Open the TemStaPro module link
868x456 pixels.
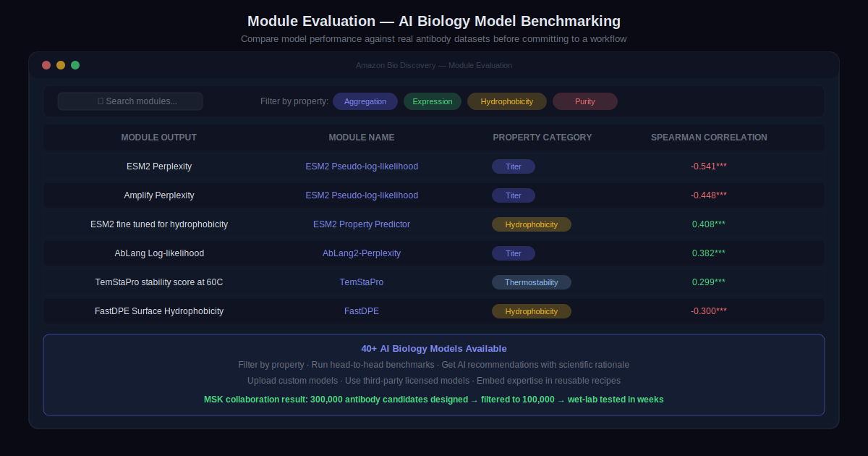coord(362,282)
